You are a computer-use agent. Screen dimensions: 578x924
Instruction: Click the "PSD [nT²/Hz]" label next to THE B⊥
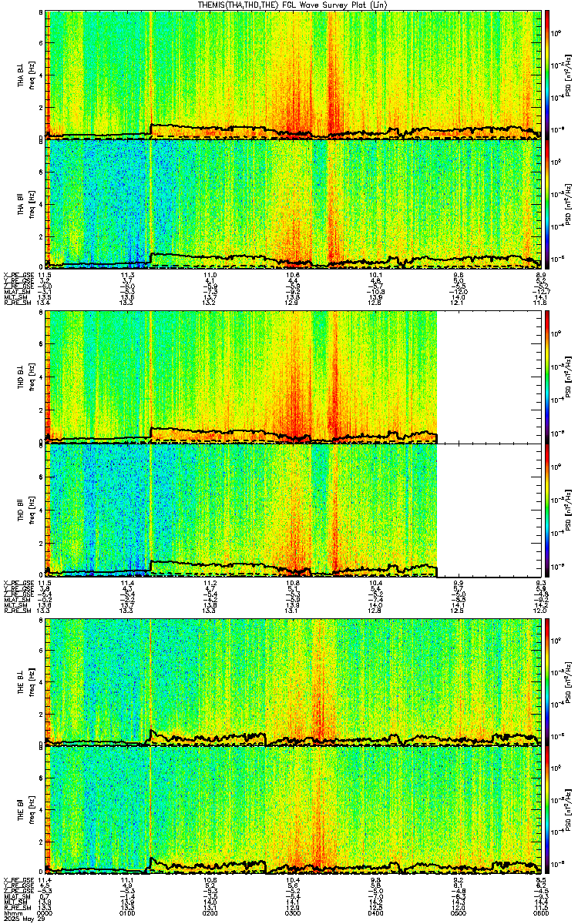click(x=567, y=681)
